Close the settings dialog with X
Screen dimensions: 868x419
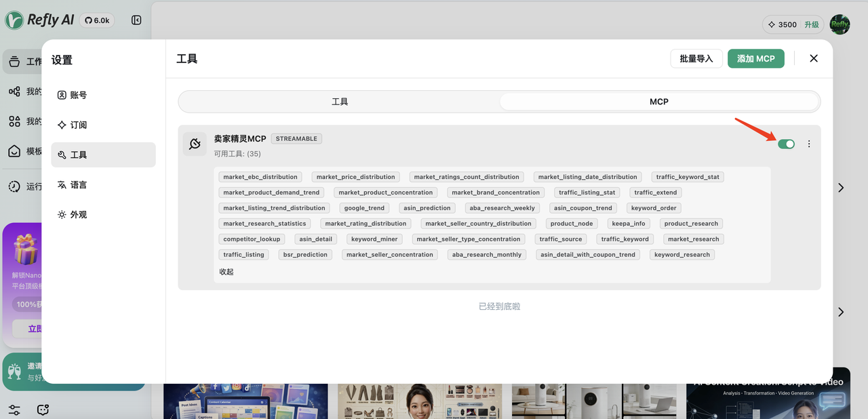(x=814, y=58)
